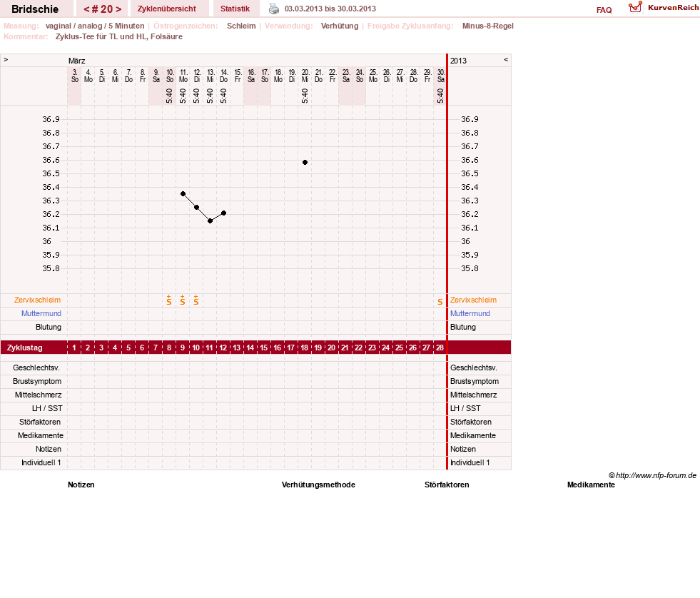The height and width of the screenshot is (598, 700).
Task: Click the 5:40 time under 20. Mi
Action: [305, 96]
